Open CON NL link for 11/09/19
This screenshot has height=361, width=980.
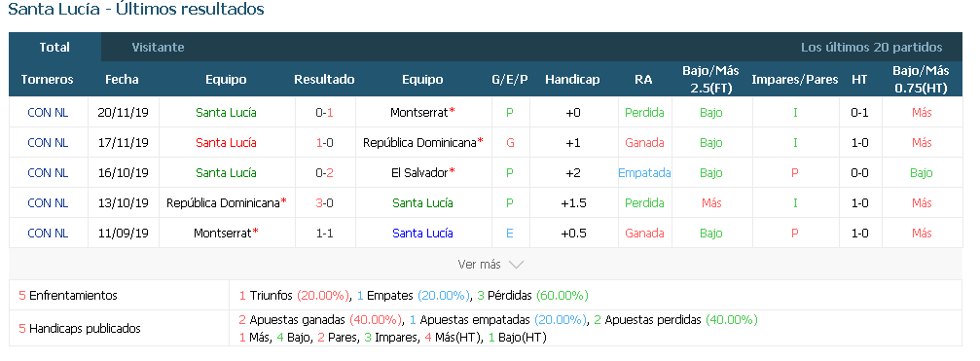pyautogui.click(x=48, y=233)
